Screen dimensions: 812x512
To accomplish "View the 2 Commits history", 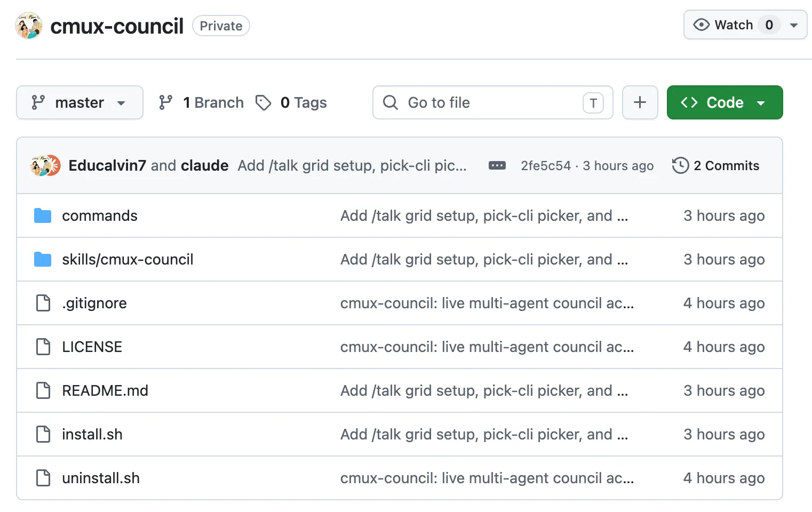I will point(715,165).
